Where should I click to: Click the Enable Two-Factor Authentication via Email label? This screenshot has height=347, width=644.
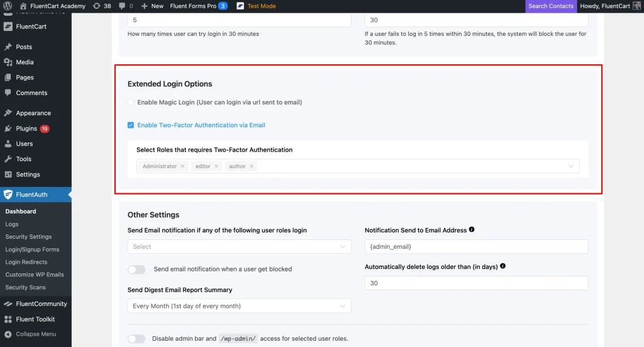201,125
